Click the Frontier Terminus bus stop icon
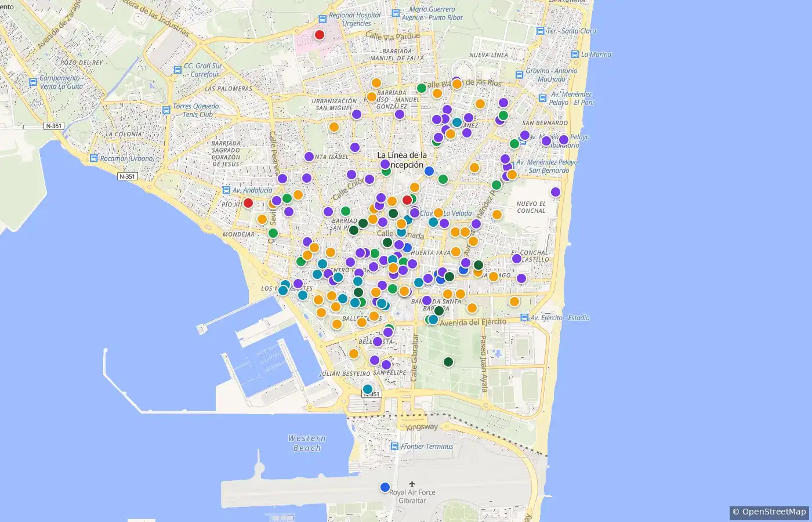 point(395,446)
